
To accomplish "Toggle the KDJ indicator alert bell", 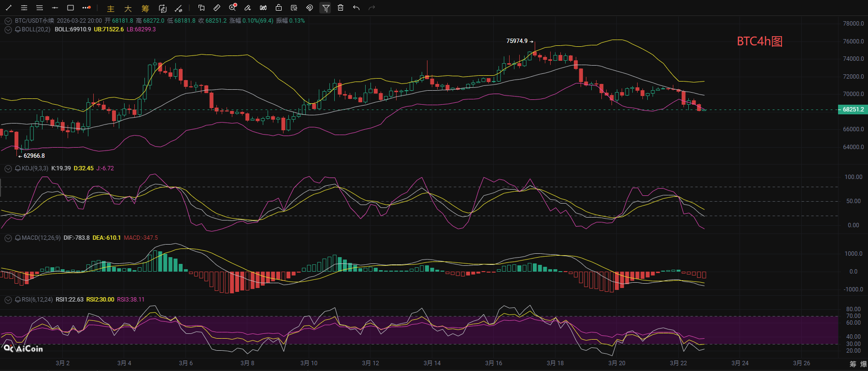I will tap(18, 168).
